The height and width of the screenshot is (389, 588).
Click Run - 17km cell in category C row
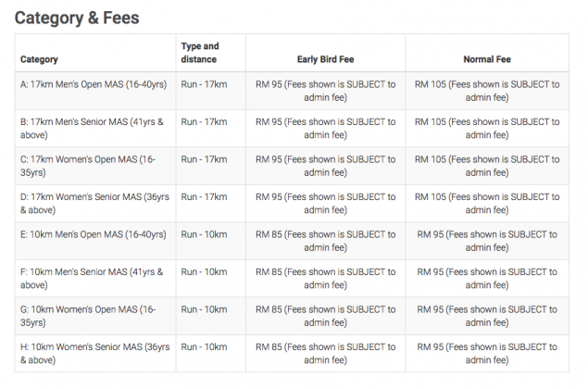pyautogui.click(x=204, y=159)
